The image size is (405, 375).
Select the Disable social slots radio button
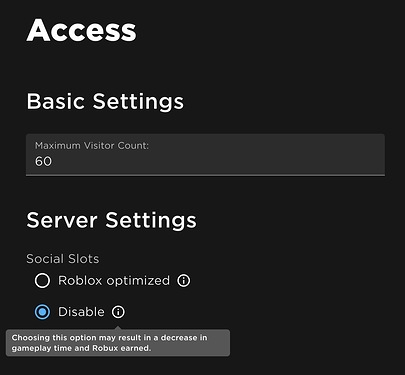click(x=42, y=312)
